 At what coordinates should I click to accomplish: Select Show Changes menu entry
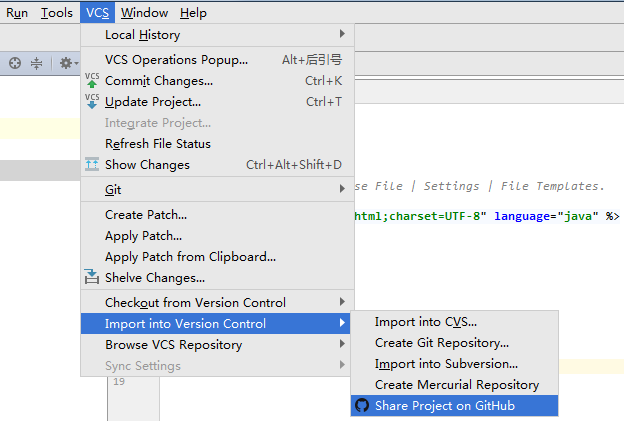coord(217,165)
